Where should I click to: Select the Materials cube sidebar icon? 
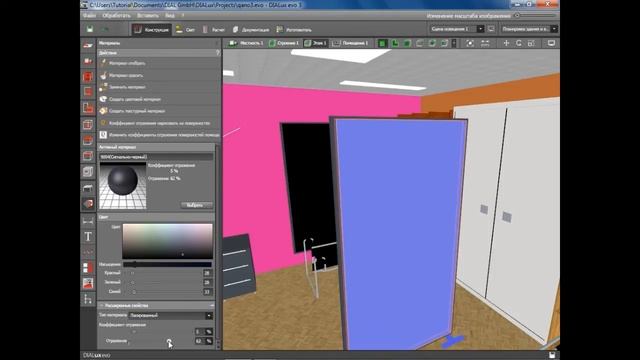[x=88, y=203]
